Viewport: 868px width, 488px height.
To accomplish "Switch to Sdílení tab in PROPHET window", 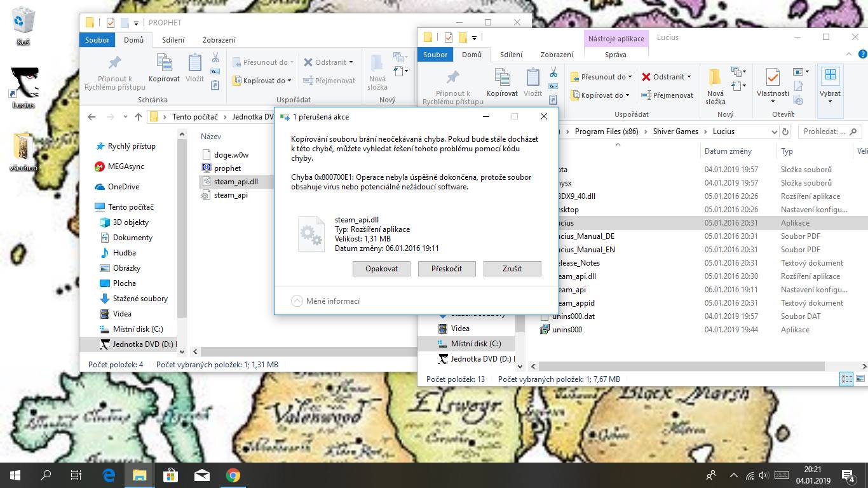I will pos(173,40).
